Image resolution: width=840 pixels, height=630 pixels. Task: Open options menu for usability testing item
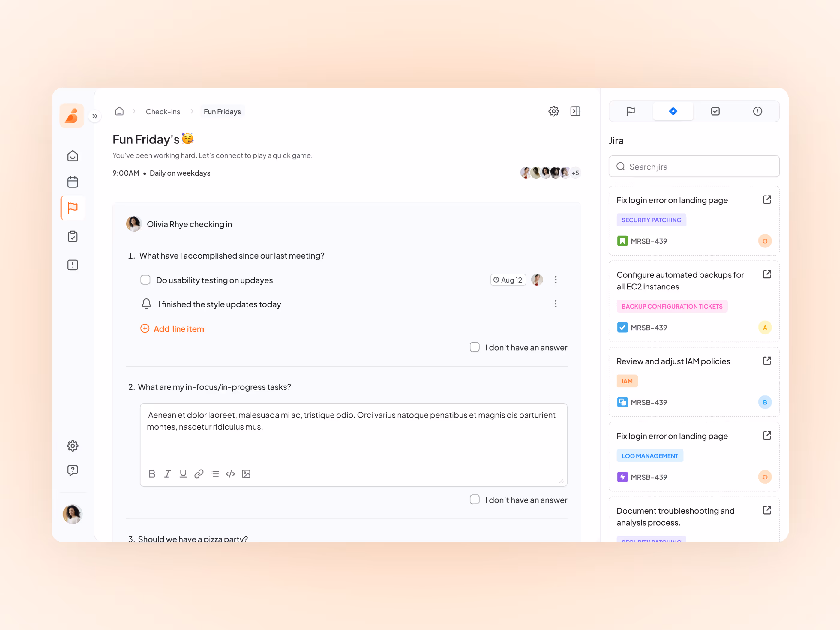coord(556,280)
